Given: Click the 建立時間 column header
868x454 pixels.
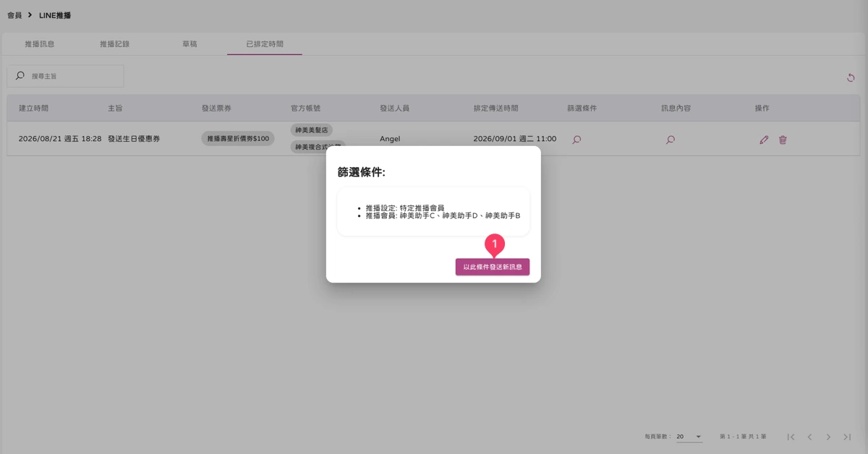Looking at the screenshot, I should (x=33, y=108).
